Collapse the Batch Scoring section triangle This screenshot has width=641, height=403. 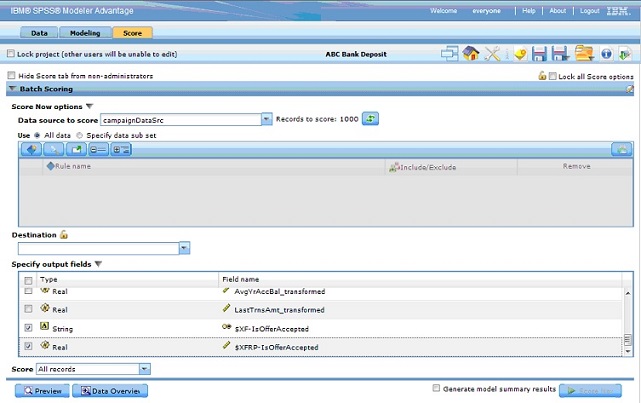click(12, 88)
